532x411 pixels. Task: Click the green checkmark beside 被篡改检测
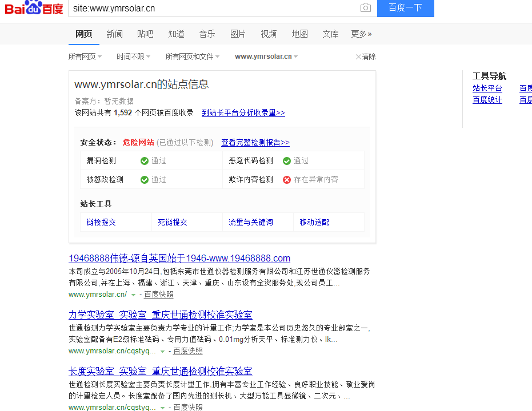click(145, 179)
